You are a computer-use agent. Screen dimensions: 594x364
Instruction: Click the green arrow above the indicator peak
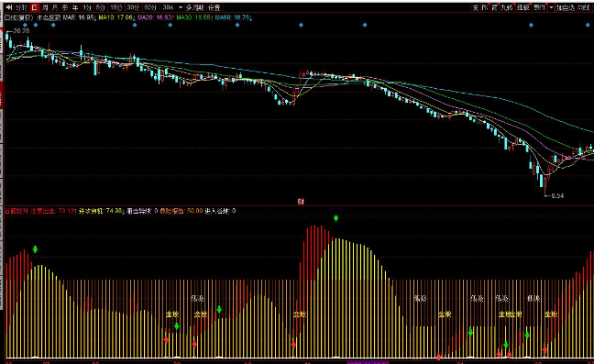tap(335, 218)
